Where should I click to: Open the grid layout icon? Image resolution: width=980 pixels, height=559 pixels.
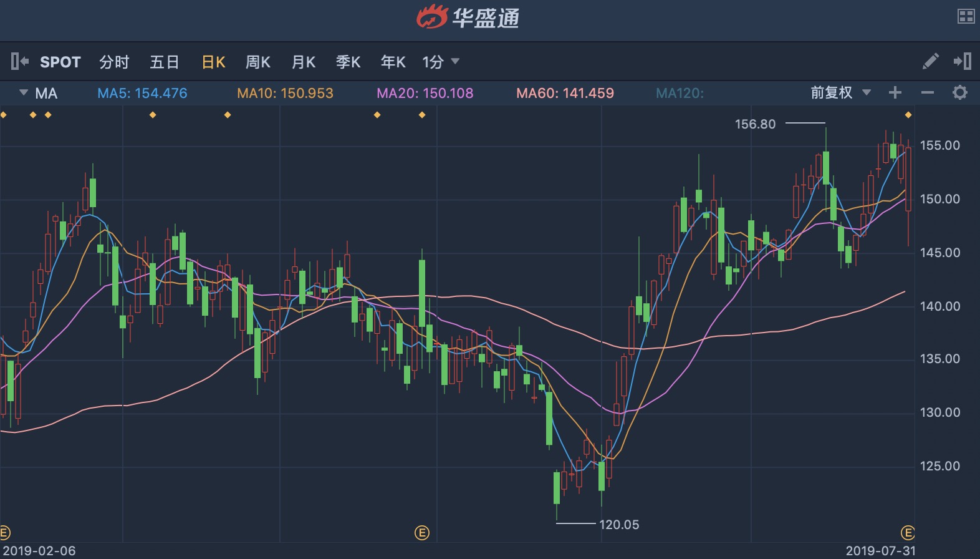pos(966,16)
